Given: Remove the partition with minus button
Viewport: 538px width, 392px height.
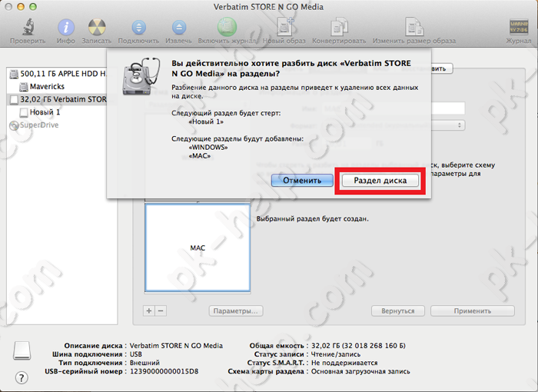Looking at the screenshot, I should click(161, 311).
